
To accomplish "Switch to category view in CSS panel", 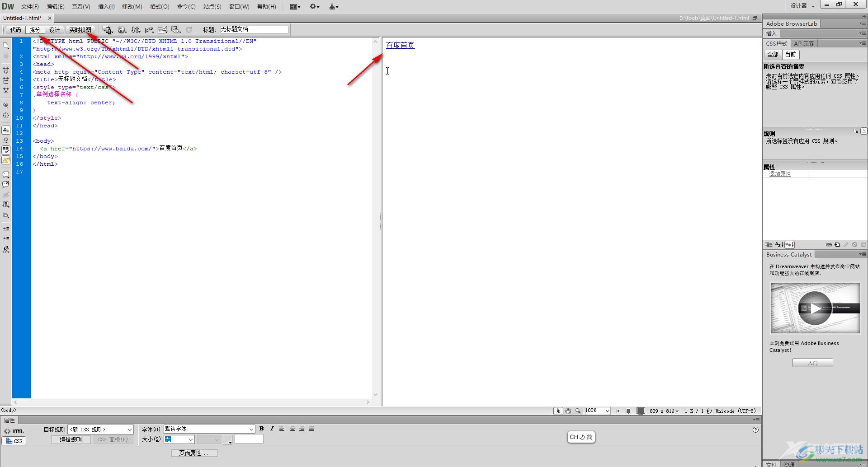I will coord(769,245).
